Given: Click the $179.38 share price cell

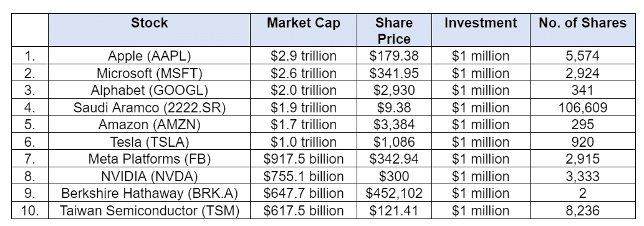Looking at the screenshot, I should click(x=394, y=56).
